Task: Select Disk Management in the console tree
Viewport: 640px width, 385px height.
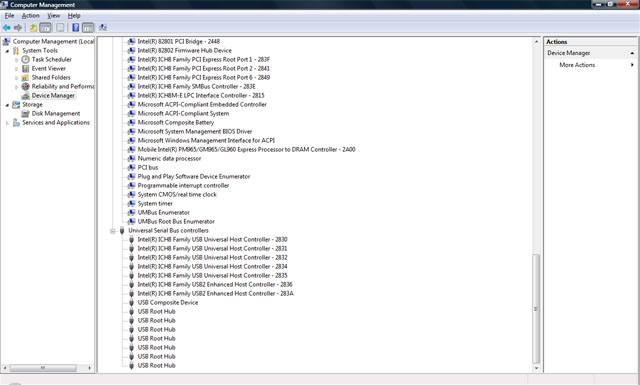Action: (x=56, y=113)
